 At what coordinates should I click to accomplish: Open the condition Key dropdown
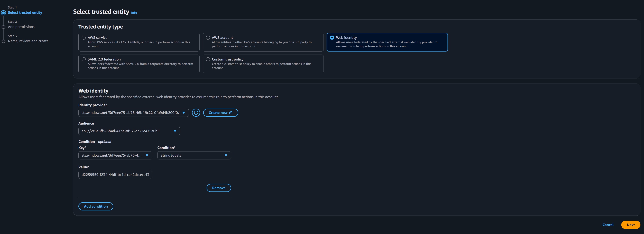[115, 155]
